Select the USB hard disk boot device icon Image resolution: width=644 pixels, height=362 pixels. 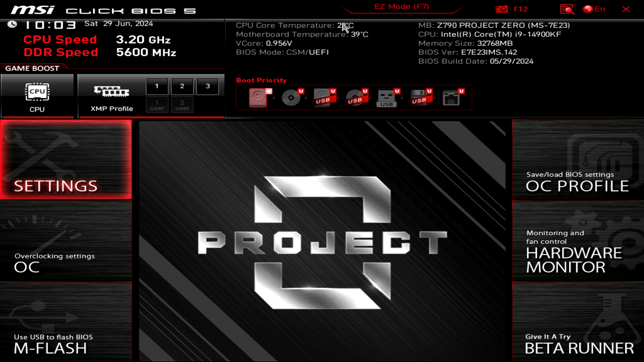pos(323,98)
